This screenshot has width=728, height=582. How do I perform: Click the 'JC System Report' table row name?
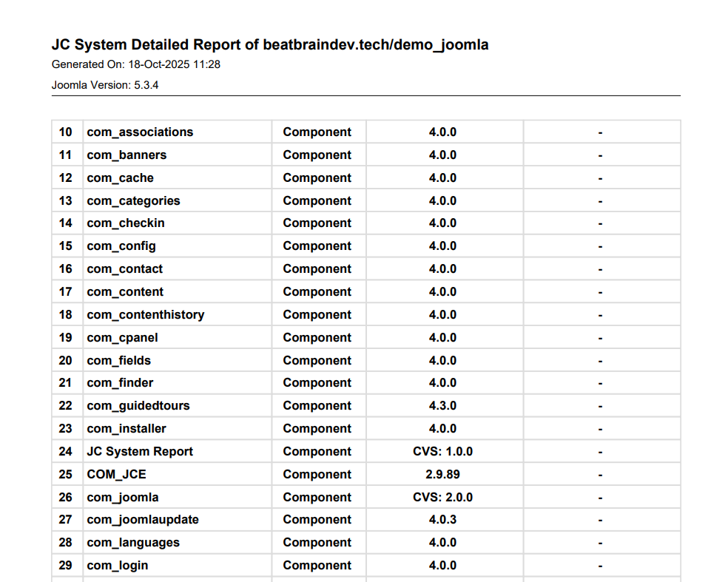[x=140, y=452]
